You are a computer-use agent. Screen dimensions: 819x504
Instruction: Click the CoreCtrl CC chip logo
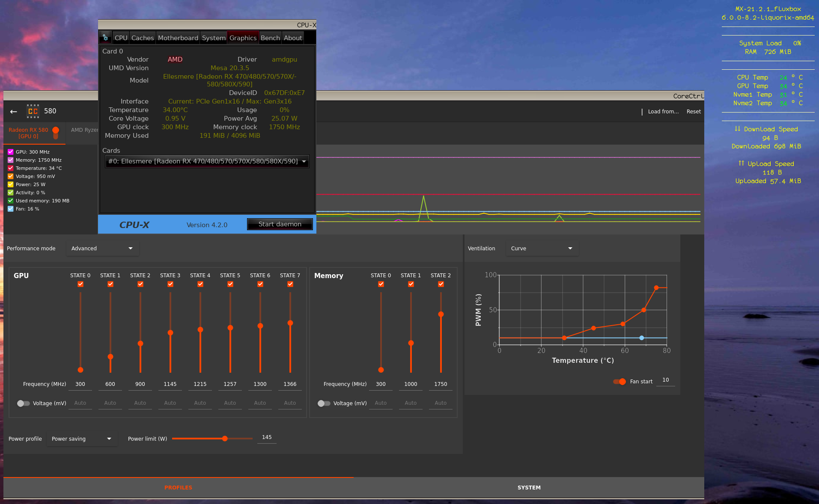pos(33,111)
